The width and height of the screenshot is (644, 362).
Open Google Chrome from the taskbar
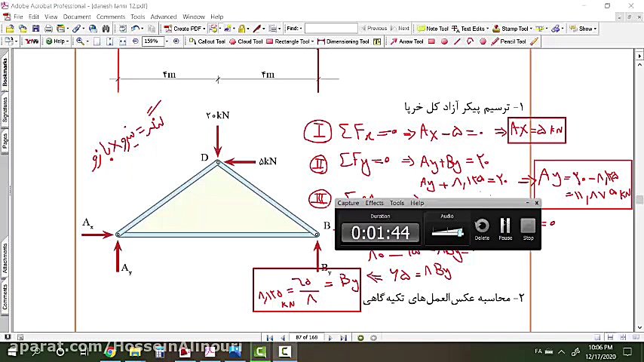click(109, 352)
